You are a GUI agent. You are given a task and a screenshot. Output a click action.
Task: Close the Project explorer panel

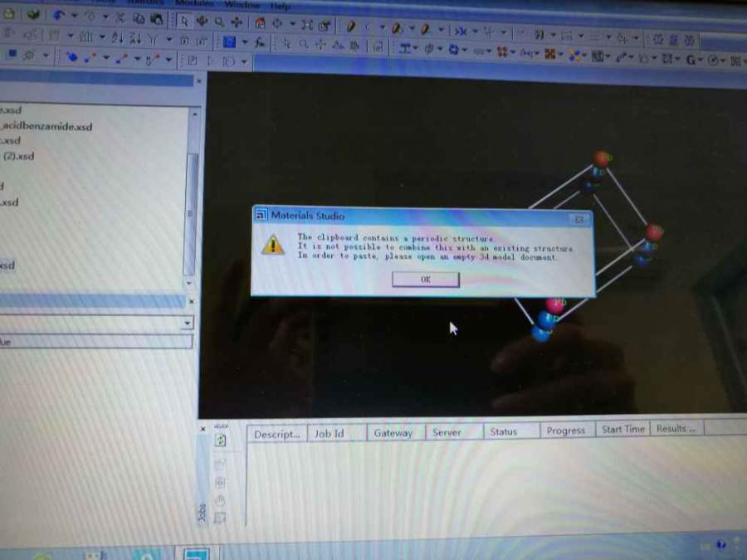point(199,81)
